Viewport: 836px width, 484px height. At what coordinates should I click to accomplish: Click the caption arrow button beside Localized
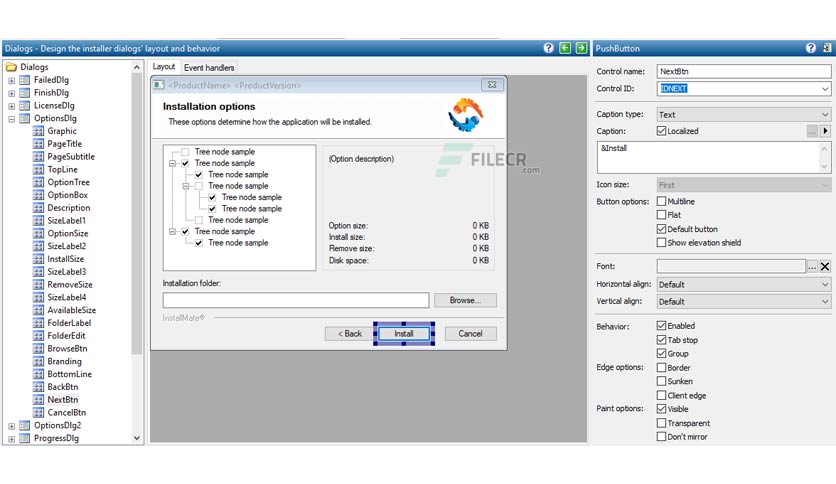point(825,131)
